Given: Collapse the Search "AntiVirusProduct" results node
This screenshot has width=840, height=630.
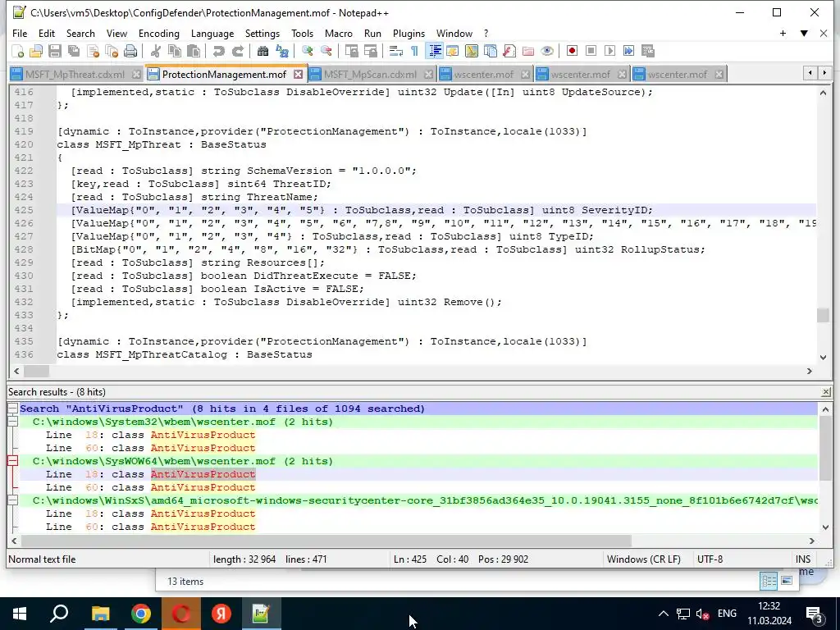Looking at the screenshot, I should (x=12, y=409).
